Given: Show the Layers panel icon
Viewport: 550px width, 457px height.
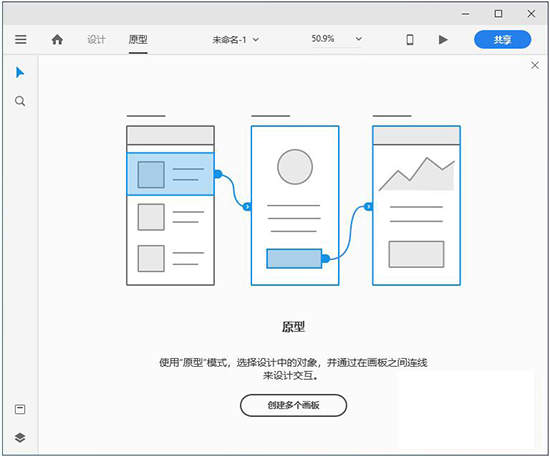Looking at the screenshot, I should pos(20,437).
